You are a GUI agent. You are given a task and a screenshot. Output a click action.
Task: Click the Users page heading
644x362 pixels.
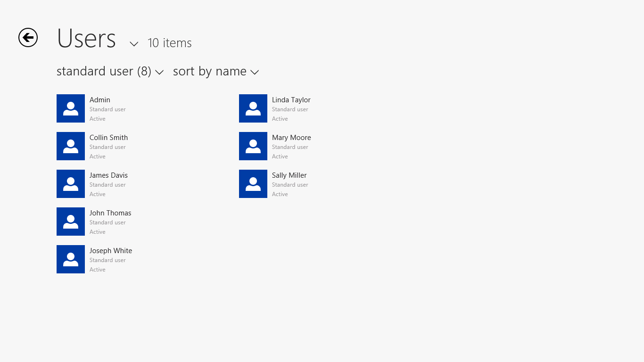(x=86, y=39)
